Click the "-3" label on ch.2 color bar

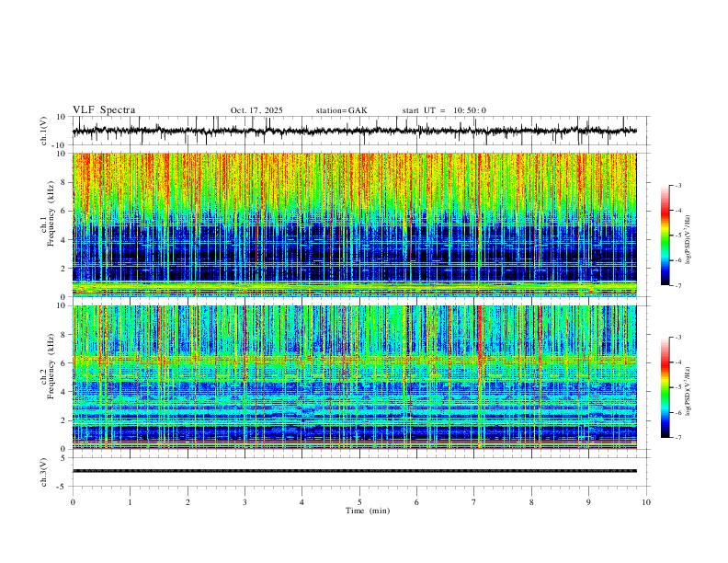click(678, 338)
